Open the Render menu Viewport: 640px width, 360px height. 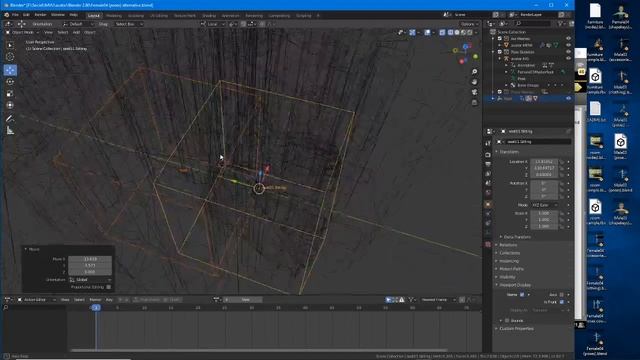[x=40, y=15]
